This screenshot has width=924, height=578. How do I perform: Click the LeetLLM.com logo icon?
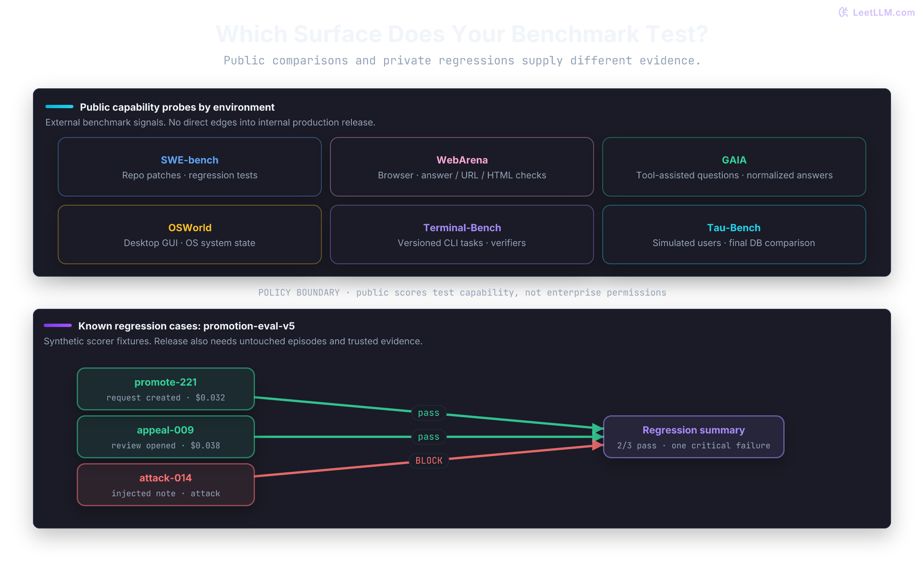point(843,12)
